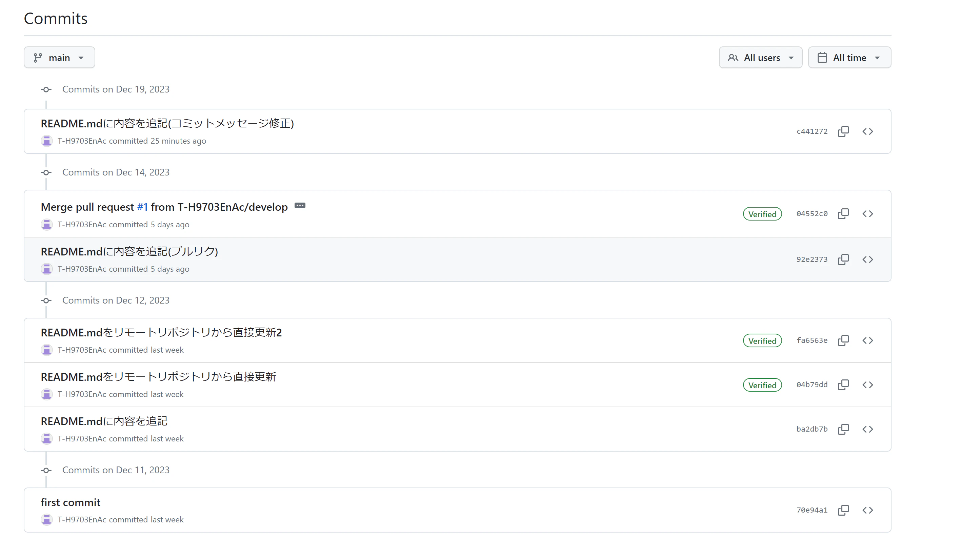960x560 pixels.
Task: Open the main branch selector dropdown
Action: click(x=59, y=58)
